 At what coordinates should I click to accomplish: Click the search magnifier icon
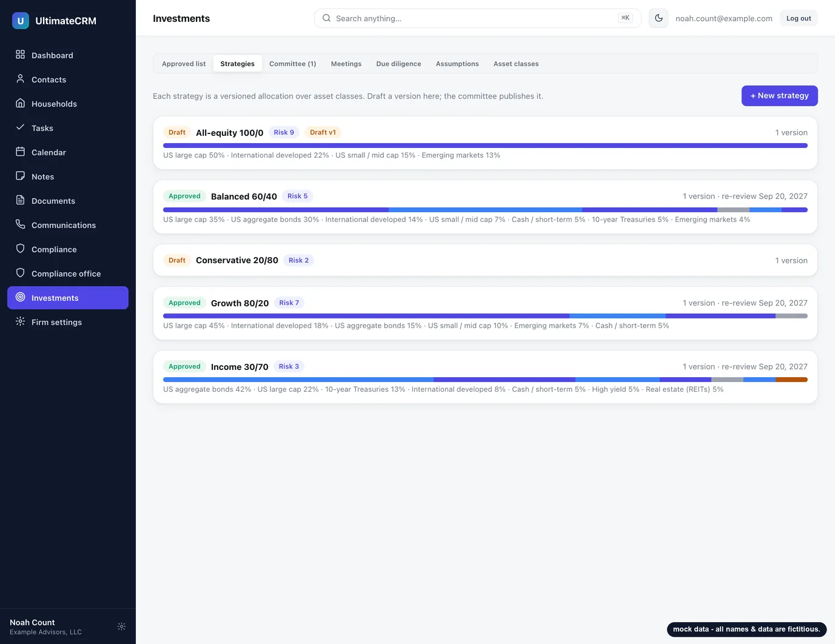(x=326, y=18)
